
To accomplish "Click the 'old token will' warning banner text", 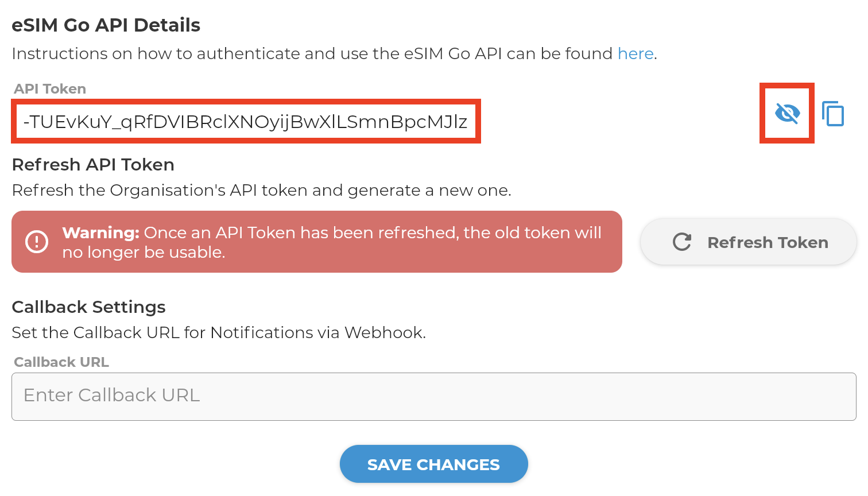I will point(550,232).
